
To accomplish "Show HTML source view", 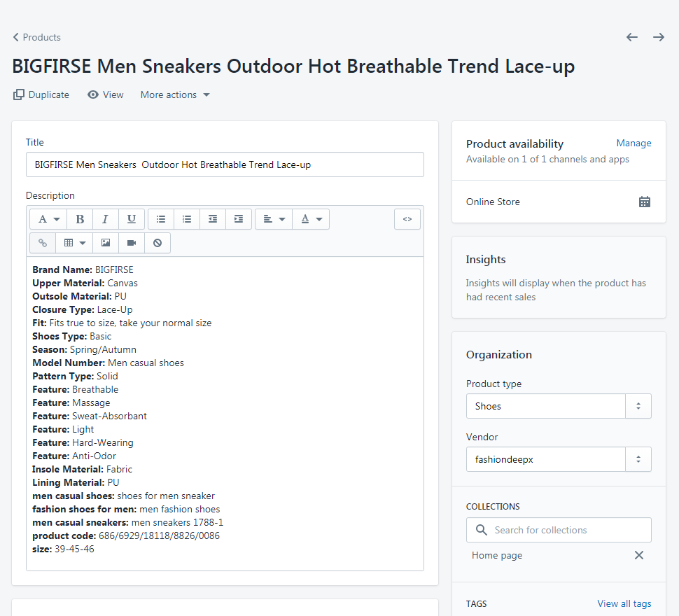I will click(407, 219).
